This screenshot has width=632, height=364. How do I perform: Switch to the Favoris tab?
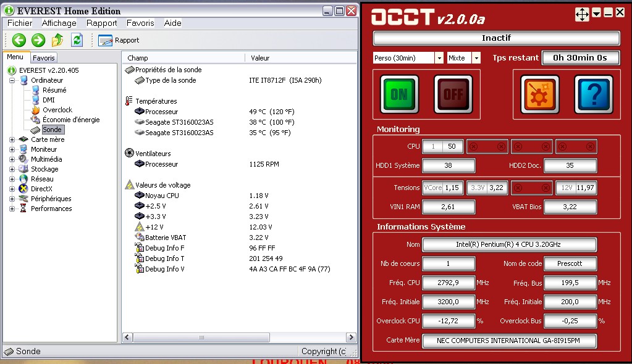(43, 58)
